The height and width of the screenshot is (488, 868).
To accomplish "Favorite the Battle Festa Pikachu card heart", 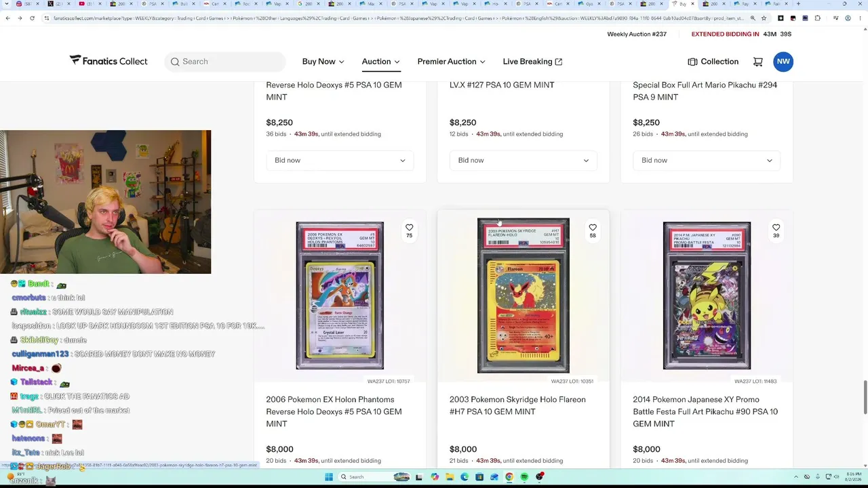I will (x=776, y=228).
